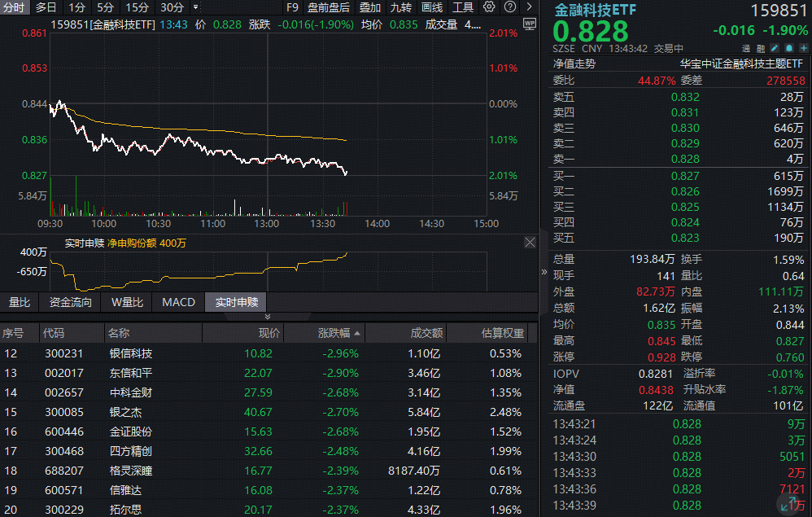The image size is (812, 517).
Task: Expand more toolbar options with right chevron
Action: [530, 7]
